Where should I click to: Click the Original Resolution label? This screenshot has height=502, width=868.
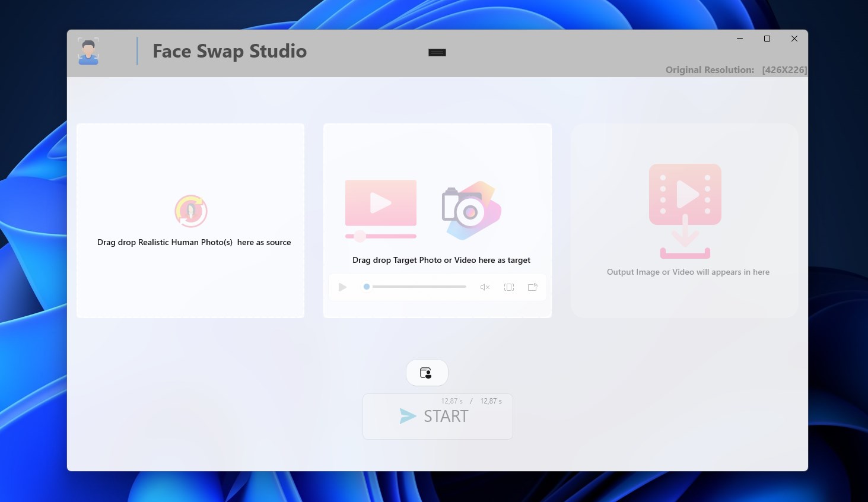click(710, 69)
